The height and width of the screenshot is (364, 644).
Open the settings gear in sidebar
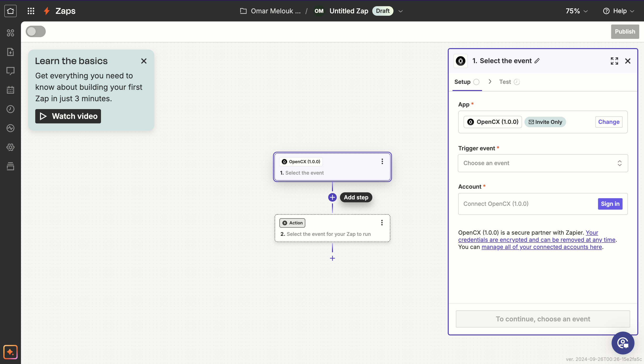click(x=10, y=147)
